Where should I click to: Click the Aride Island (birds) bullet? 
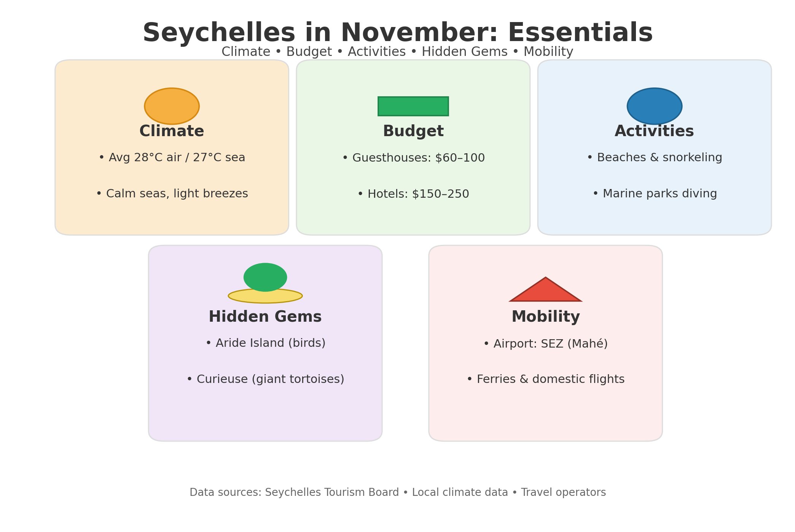point(265,343)
